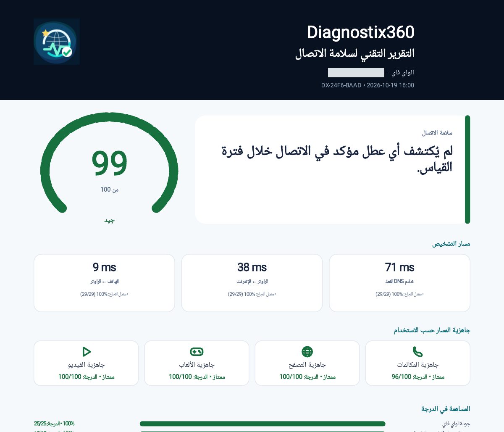
Task: Click the 'خادم DNS' card label
Action: click(399, 282)
